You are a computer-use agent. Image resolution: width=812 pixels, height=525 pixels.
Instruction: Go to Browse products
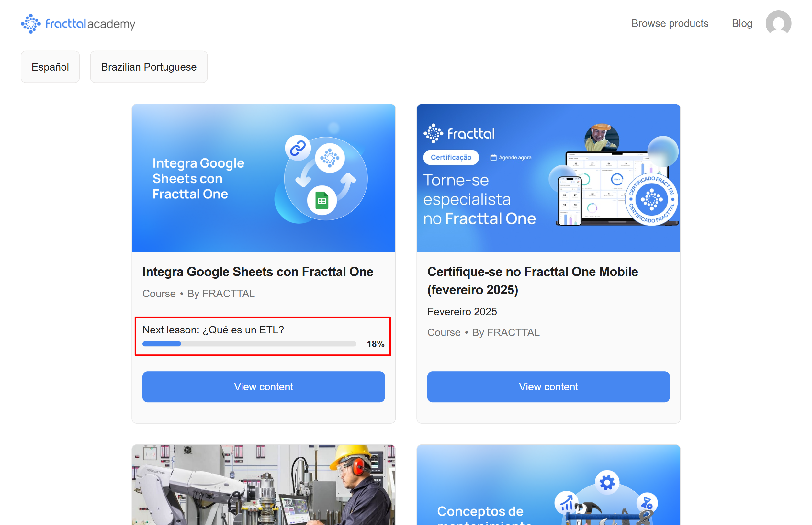(670, 23)
